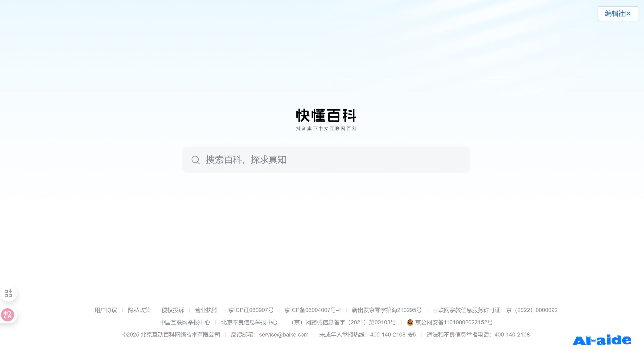Screen dimensions: 644x349
Task: Open the 营业执照 link
Action: tap(206, 310)
